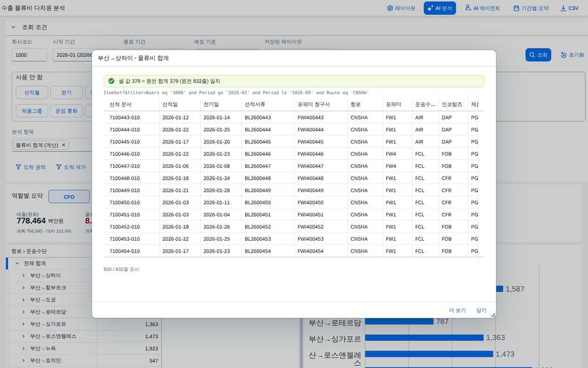Select the 선적월 dimension chip

click(32, 92)
